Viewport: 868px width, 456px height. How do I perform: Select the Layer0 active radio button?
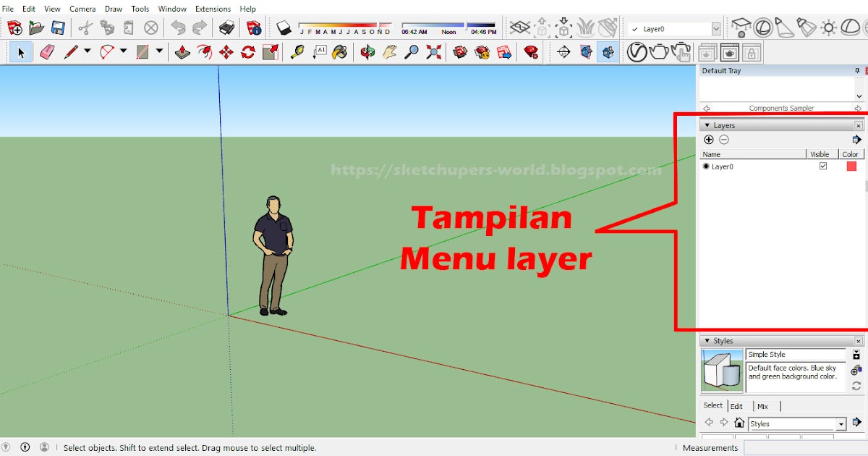[707, 166]
